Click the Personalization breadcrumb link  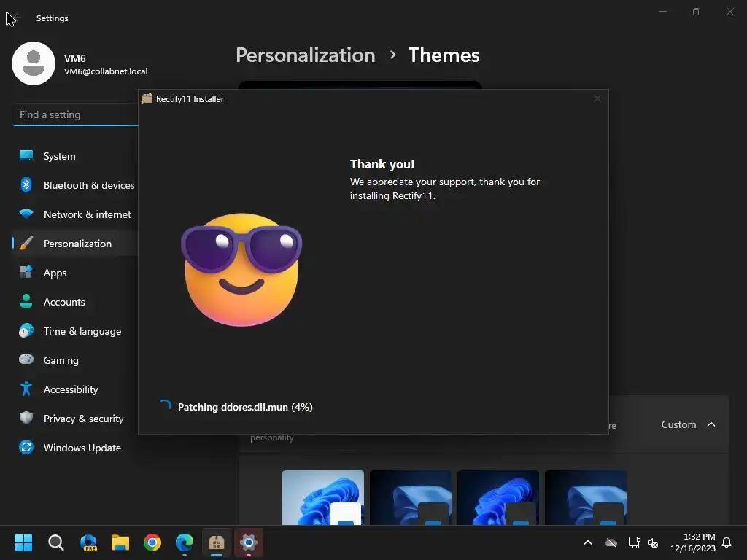pyautogui.click(x=306, y=55)
